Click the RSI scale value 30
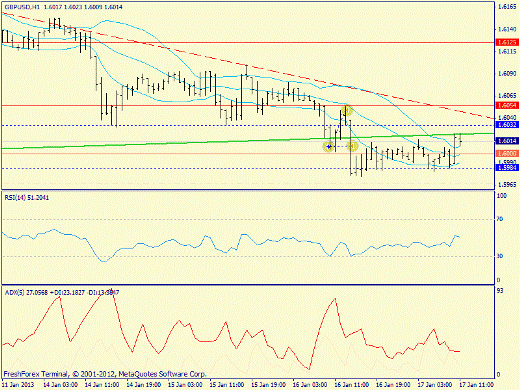The height and width of the screenshot is (390, 520). click(500, 256)
